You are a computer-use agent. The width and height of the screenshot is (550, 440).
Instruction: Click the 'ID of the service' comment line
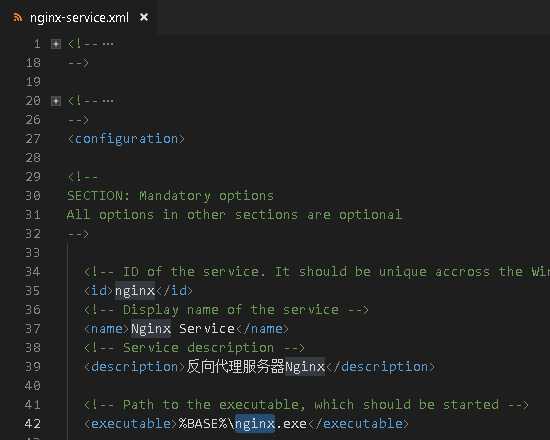point(316,272)
